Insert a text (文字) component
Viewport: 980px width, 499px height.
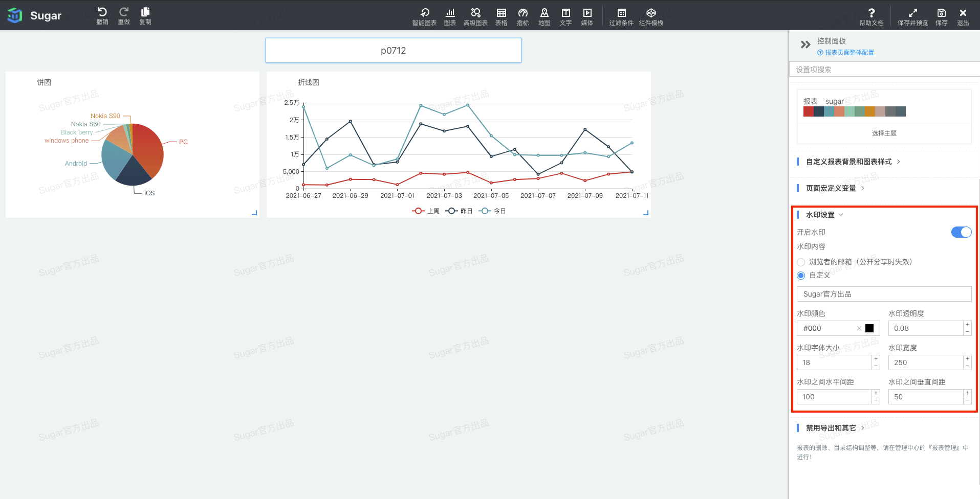pyautogui.click(x=565, y=17)
